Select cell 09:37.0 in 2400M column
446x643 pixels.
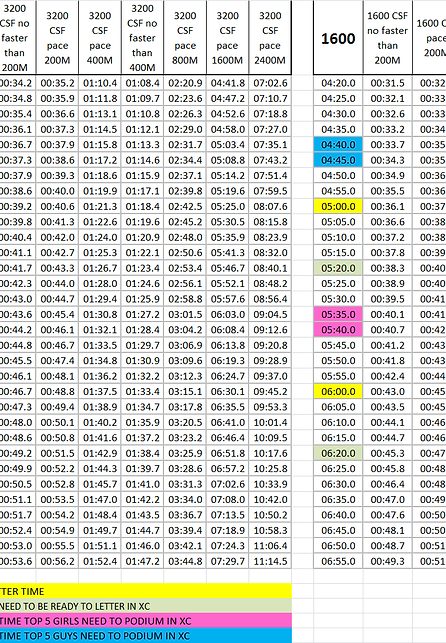(x=270, y=376)
